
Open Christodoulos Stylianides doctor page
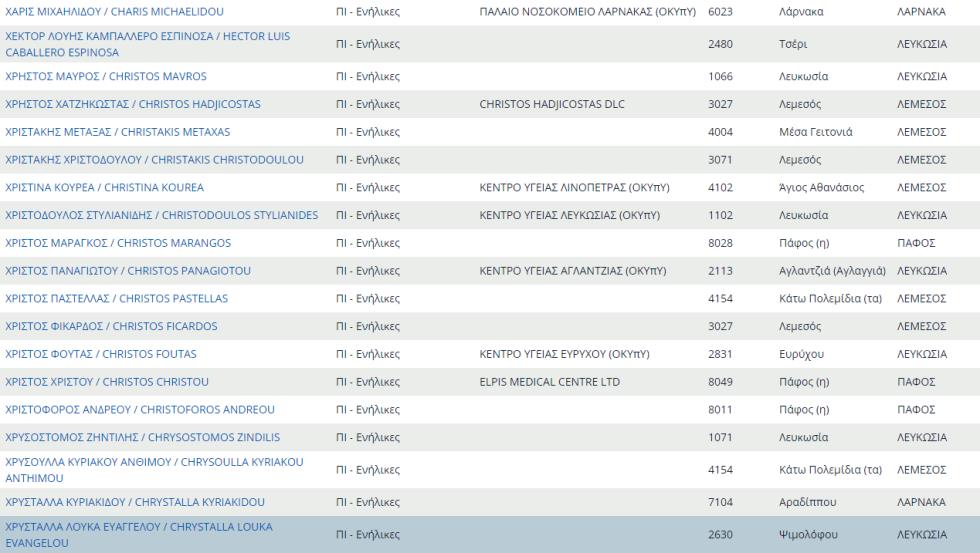(x=161, y=215)
